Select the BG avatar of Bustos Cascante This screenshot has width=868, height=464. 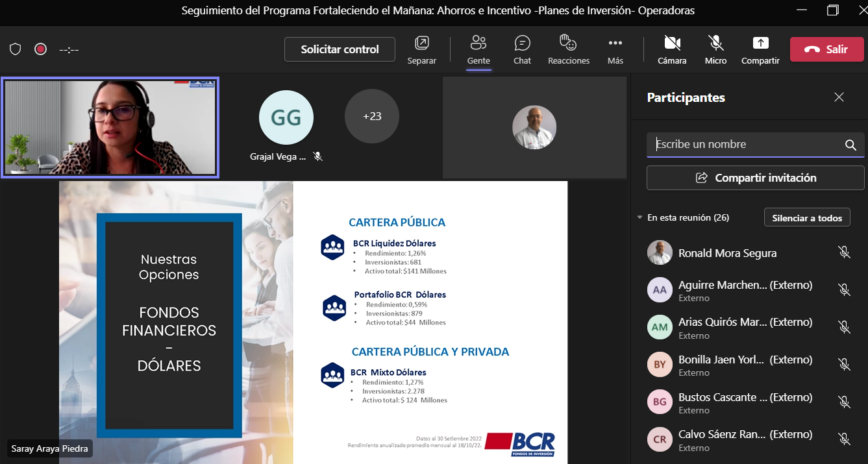[x=660, y=402]
